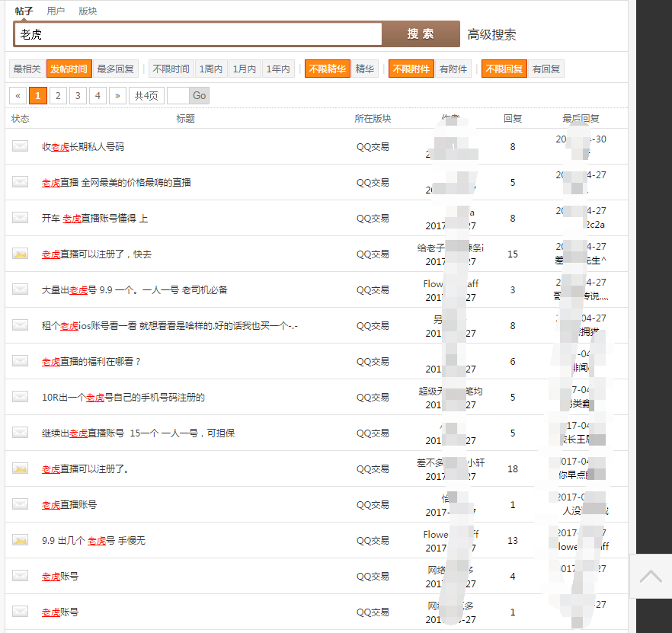The image size is (672, 633).
Task: Click the hot-thread envelope icon for 老虎直播可以注册了，快去
Action: pos(20,254)
